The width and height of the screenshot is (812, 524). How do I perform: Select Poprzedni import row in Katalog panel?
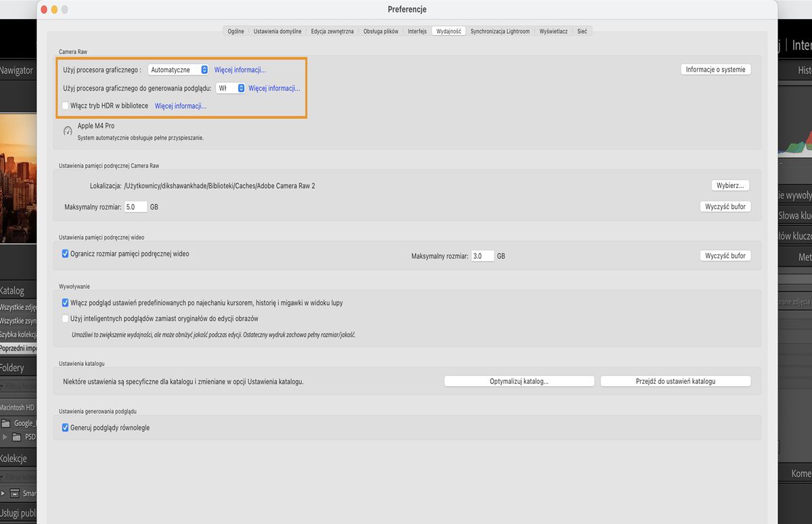18,348
